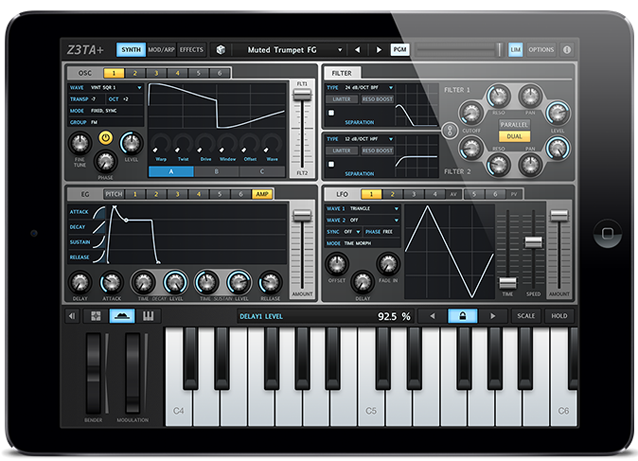Open Filter 1 type 24 dB/OCT BPF dropdown
638x461 pixels.
360,87
